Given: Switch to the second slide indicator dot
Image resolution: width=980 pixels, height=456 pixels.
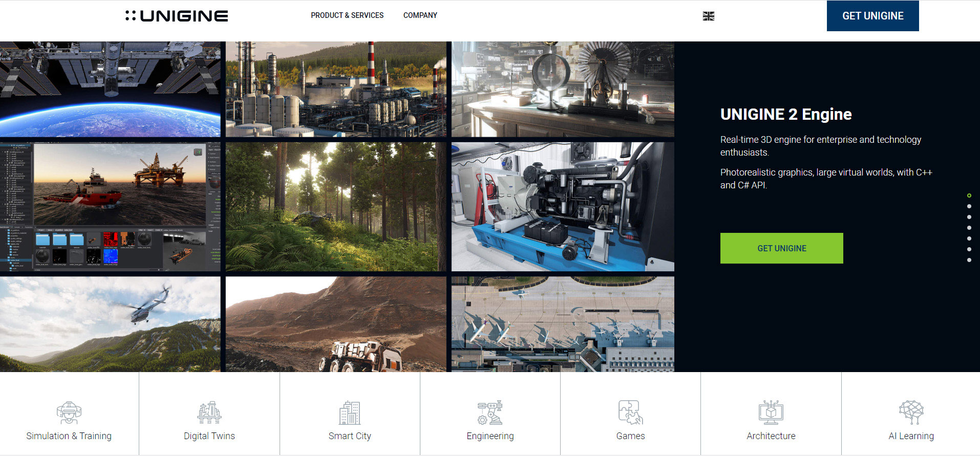Looking at the screenshot, I should pyautogui.click(x=969, y=206).
